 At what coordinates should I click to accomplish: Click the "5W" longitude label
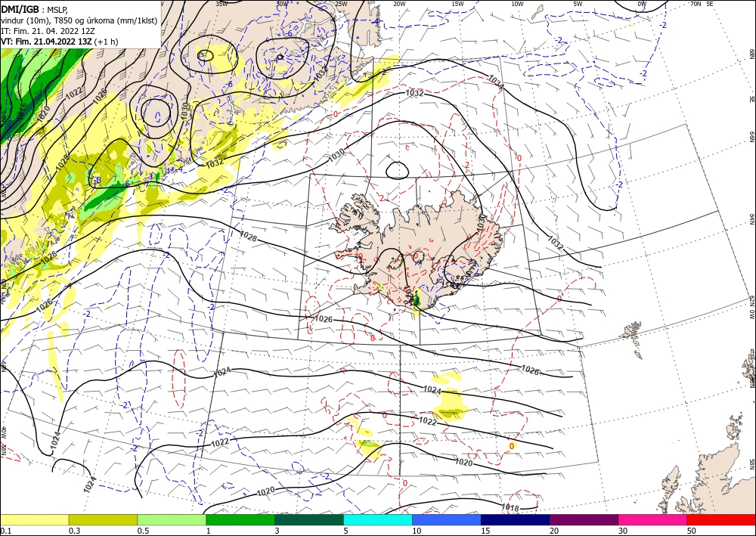[x=578, y=4]
